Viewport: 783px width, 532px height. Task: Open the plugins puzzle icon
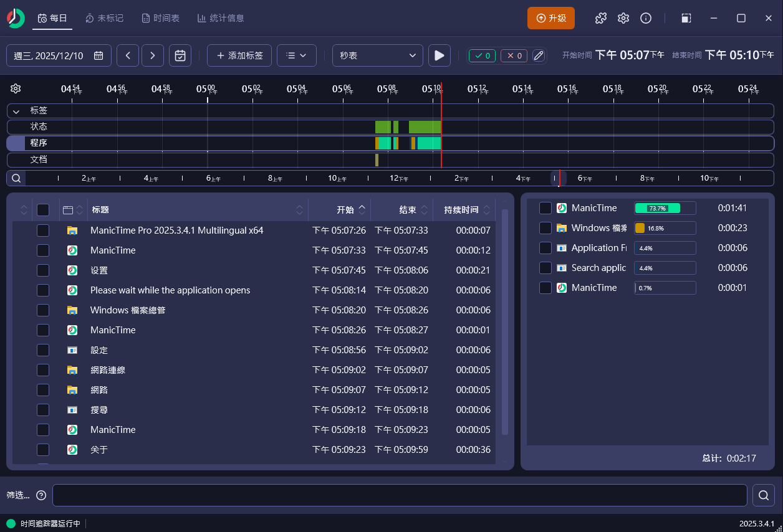coord(601,18)
